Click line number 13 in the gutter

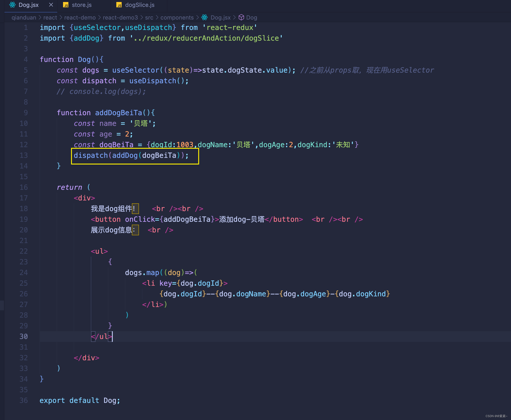coord(24,155)
